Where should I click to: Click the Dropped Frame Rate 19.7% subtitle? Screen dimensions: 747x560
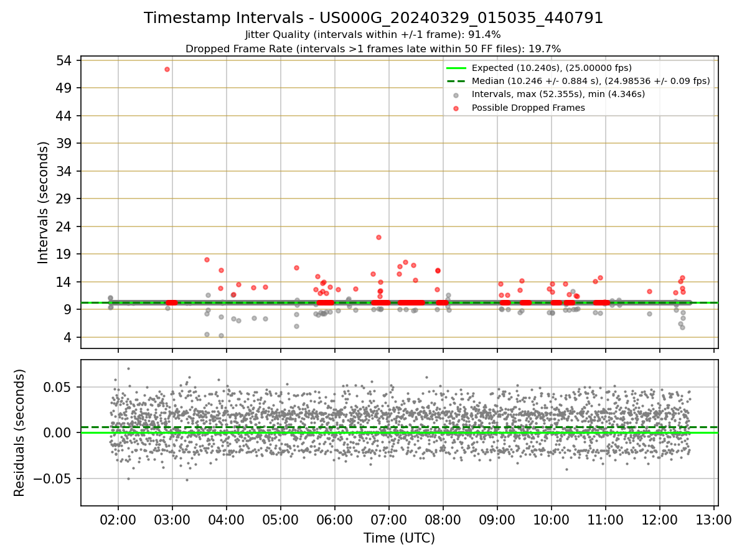pyautogui.click(x=374, y=49)
